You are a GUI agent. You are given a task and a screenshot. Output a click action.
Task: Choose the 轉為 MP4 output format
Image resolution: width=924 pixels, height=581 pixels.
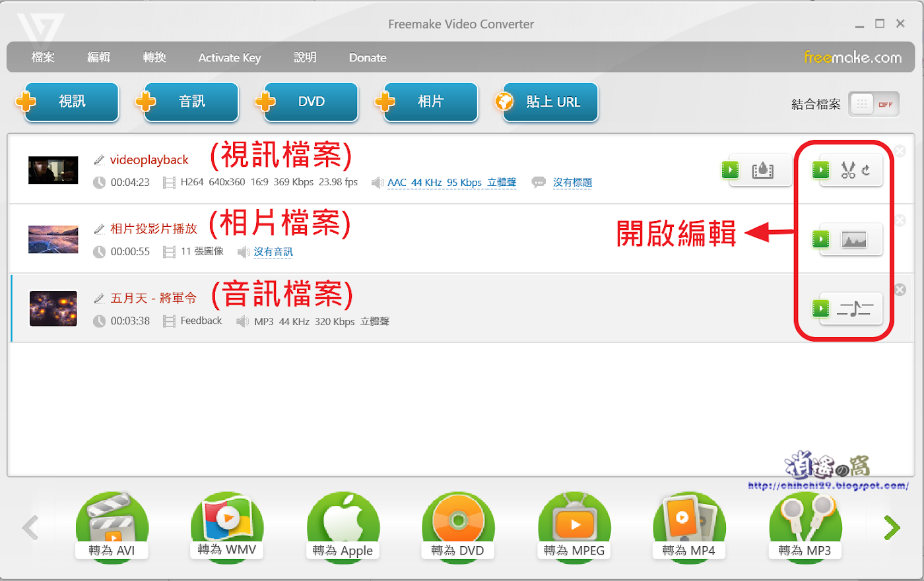coord(689,528)
